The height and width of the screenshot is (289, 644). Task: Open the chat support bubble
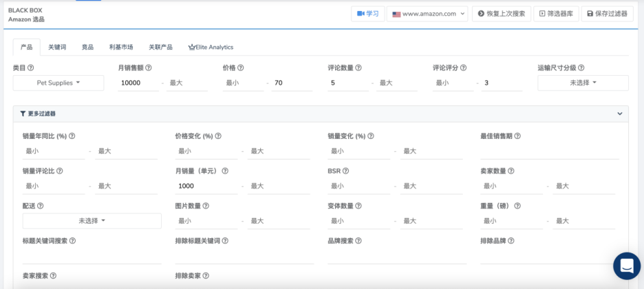pos(626,266)
